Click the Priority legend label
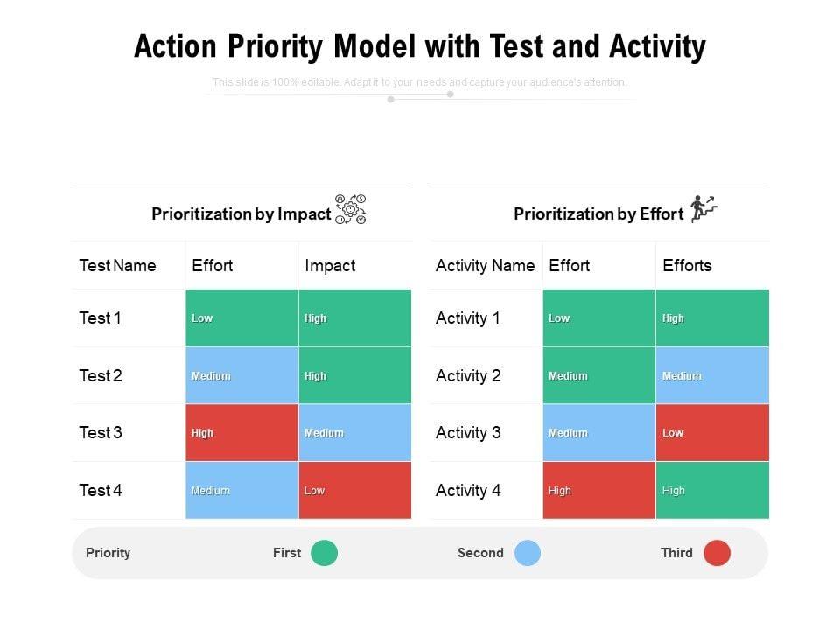 pyautogui.click(x=108, y=553)
